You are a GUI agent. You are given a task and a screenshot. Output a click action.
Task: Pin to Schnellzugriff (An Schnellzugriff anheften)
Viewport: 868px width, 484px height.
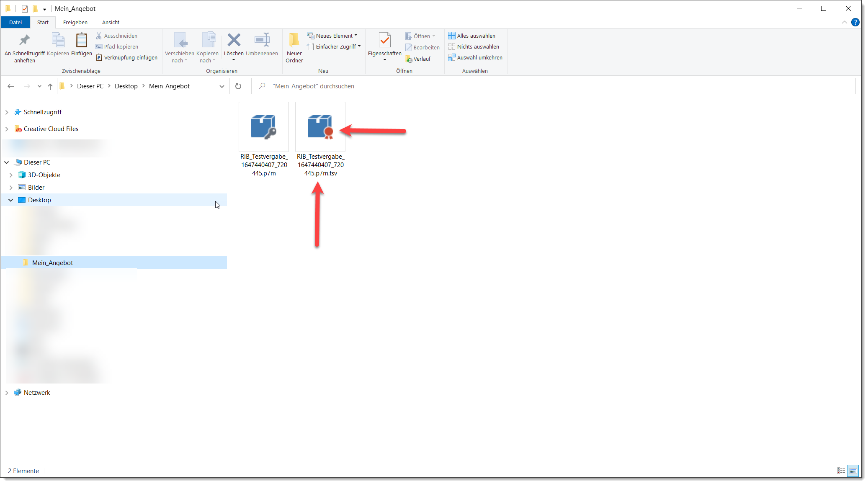coord(25,48)
